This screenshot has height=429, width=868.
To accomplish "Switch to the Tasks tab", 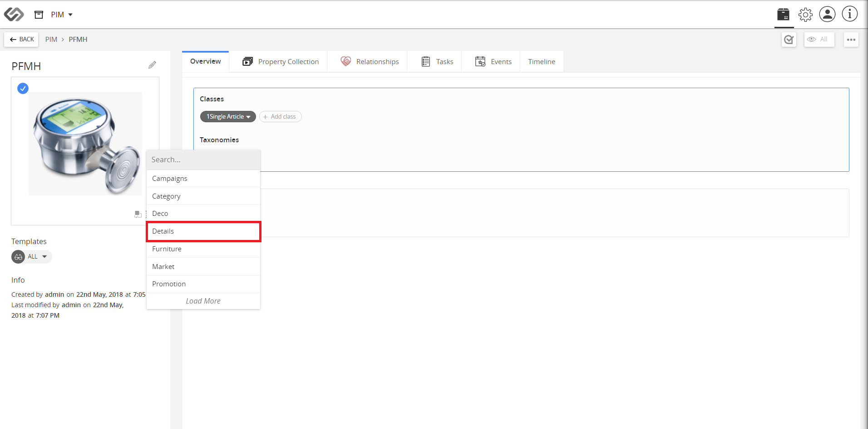I will [437, 61].
